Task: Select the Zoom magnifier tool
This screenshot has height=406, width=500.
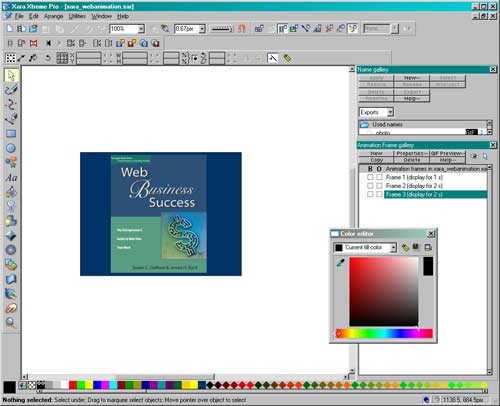Action: (x=11, y=322)
